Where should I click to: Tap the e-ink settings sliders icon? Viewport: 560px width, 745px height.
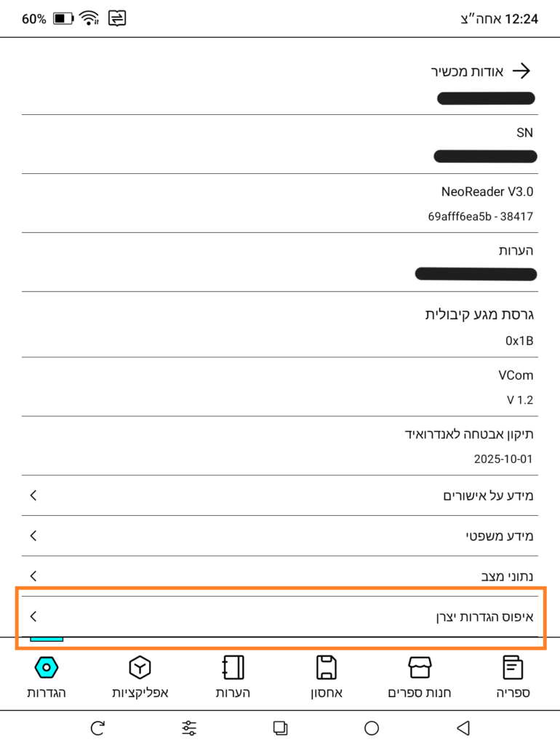[189, 728]
